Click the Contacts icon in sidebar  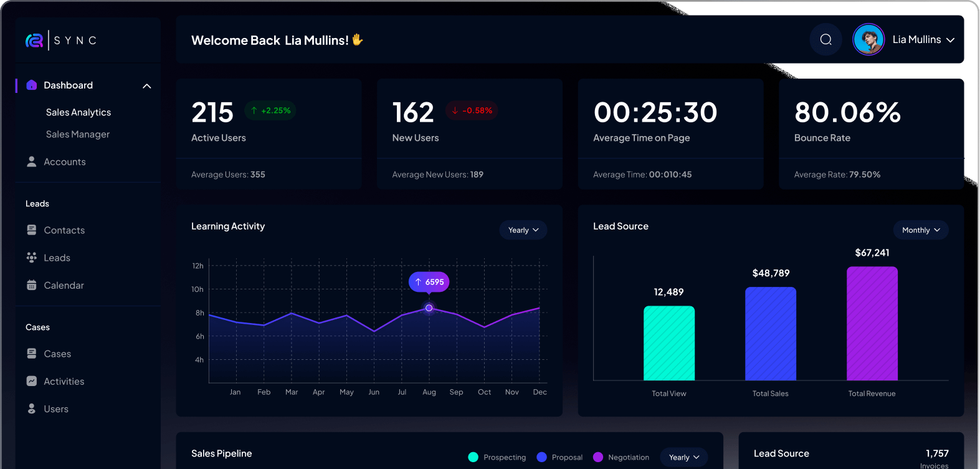32,230
